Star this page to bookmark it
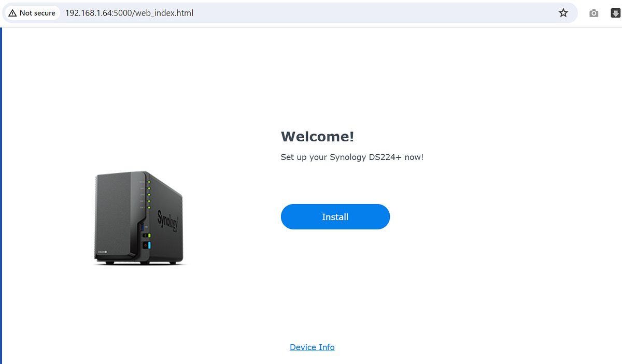 pyautogui.click(x=563, y=13)
